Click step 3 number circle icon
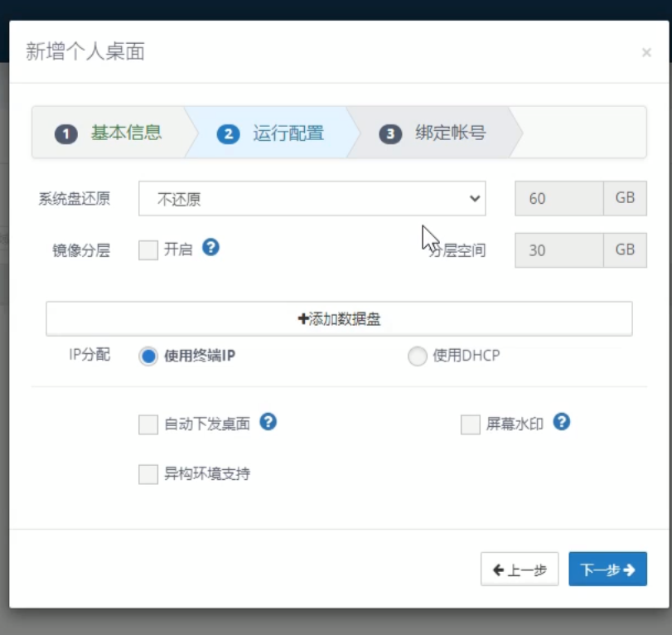Viewport: 672px width, 635px height. (x=390, y=133)
